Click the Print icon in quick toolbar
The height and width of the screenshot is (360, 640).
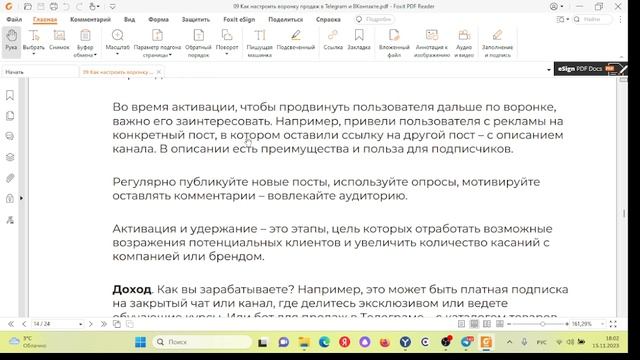(x=53, y=7)
